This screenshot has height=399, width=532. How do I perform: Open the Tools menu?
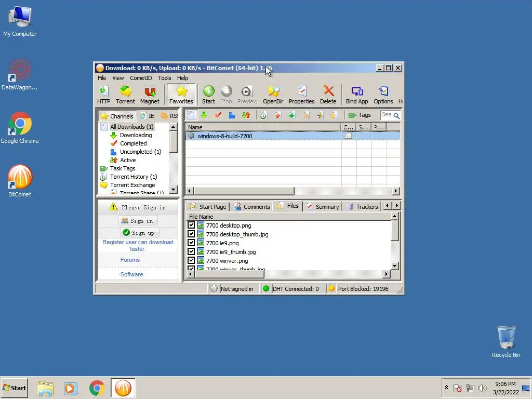coord(165,78)
